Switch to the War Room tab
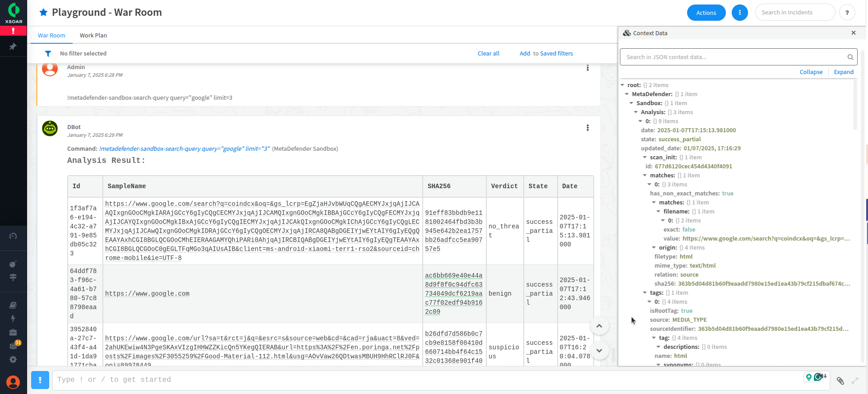This screenshot has height=394, width=868. [51, 35]
